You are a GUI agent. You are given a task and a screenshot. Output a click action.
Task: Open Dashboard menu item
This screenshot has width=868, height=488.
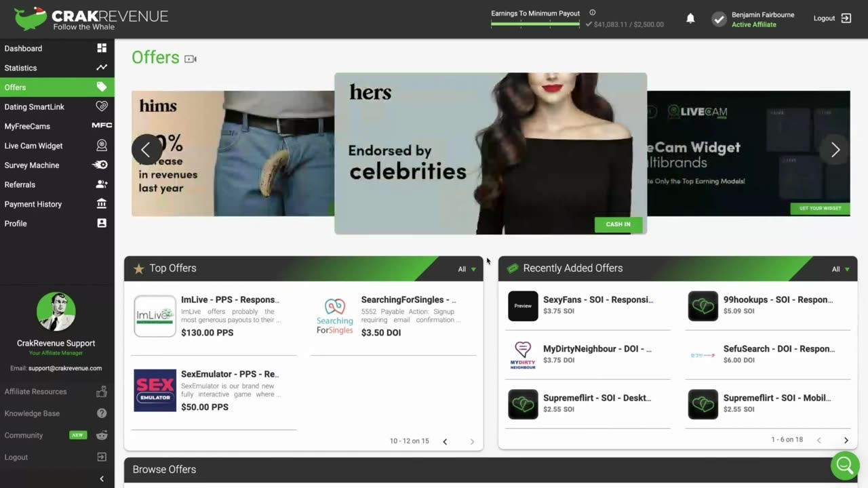click(x=57, y=48)
